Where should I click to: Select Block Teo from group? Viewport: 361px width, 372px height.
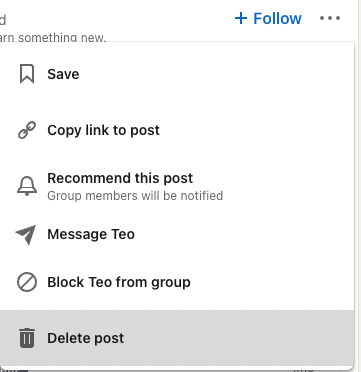click(119, 282)
